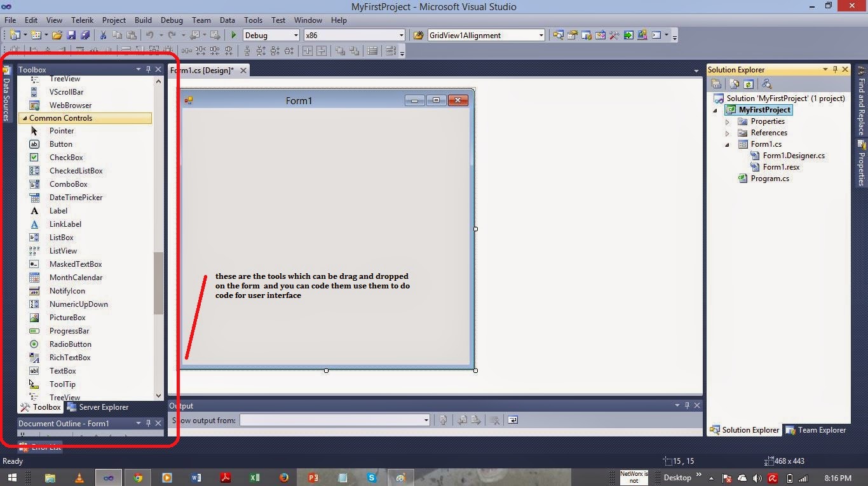Open Google Chrome from the taskbar
Image resolution: width=868 pixels, height=486 pixels.
(x=138, y=478)
